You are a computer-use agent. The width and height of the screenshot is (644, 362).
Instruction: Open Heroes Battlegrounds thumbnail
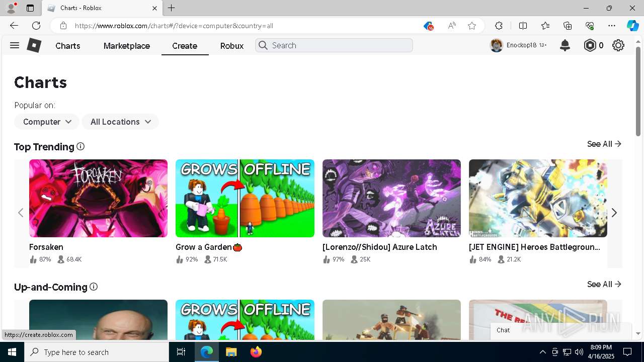point(538,198)
